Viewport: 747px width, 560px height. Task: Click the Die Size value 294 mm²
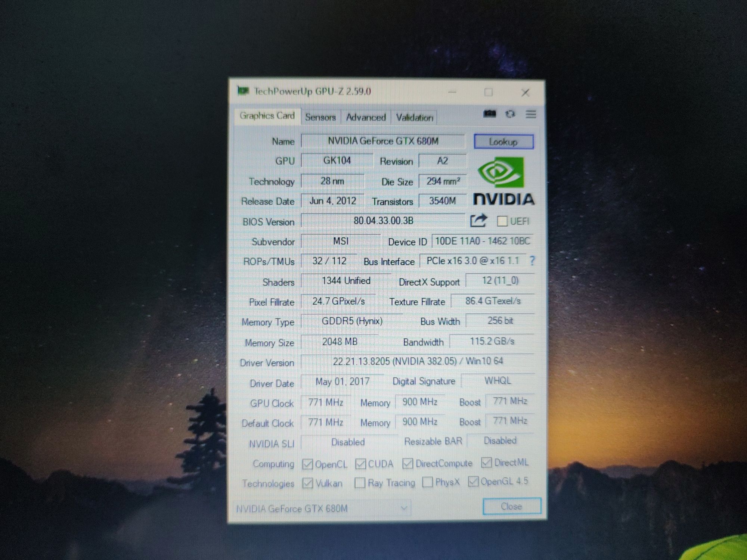point(443,181)
